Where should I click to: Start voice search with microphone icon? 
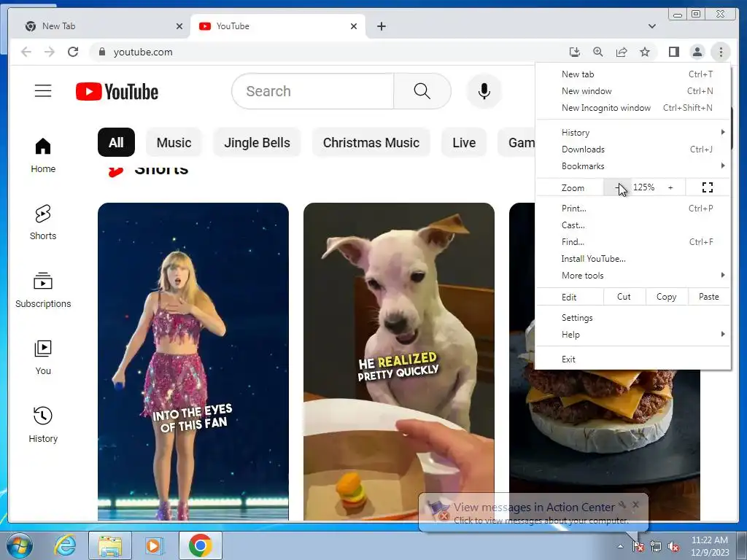tap(484, 91)
